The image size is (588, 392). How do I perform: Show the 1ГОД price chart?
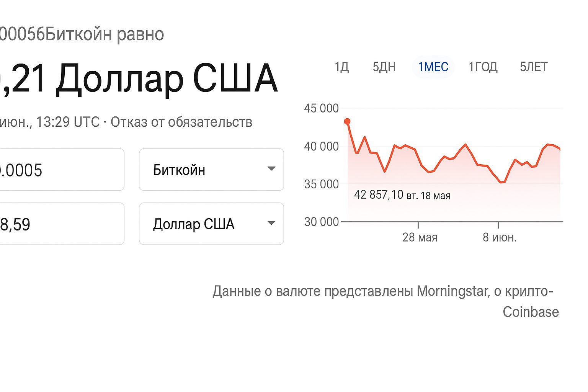[483, 67]
